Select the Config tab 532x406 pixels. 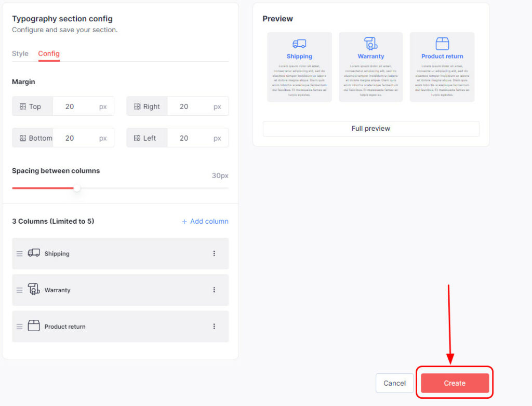tap(49, 53)
